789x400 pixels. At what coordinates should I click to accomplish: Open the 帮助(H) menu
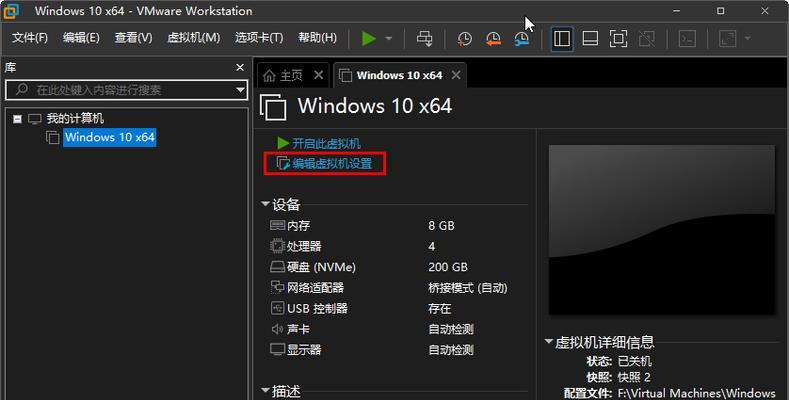pos(318,38)
